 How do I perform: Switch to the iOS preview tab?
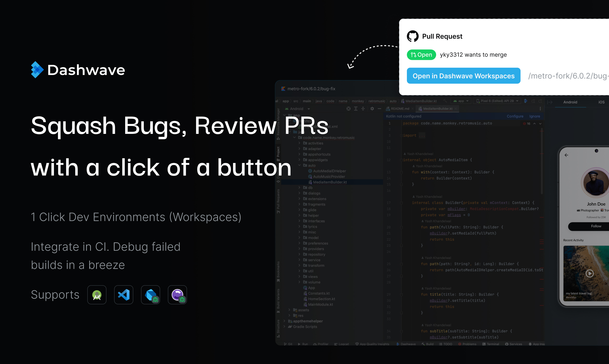pos(601,102)
